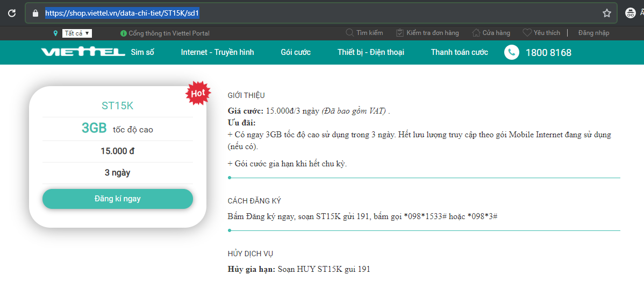Click the Yêu thích heart icon

point(527,32)
